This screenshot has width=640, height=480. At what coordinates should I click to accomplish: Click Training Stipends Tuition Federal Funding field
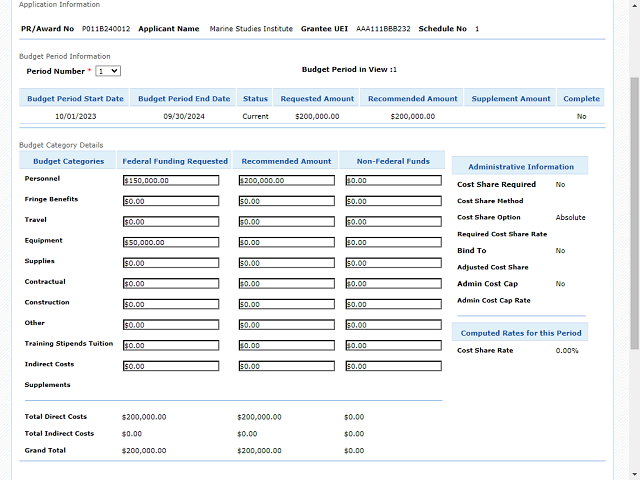coord(170,346)
